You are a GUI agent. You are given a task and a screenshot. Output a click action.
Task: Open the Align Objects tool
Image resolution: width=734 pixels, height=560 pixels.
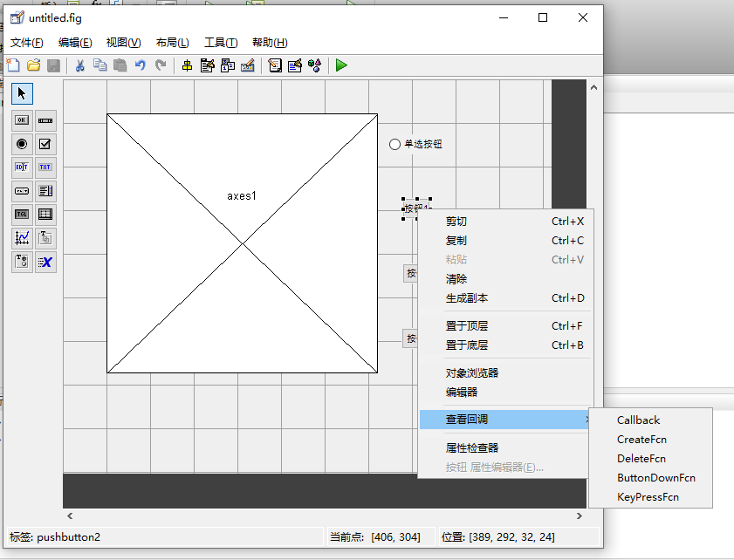(x=188, y=65)
